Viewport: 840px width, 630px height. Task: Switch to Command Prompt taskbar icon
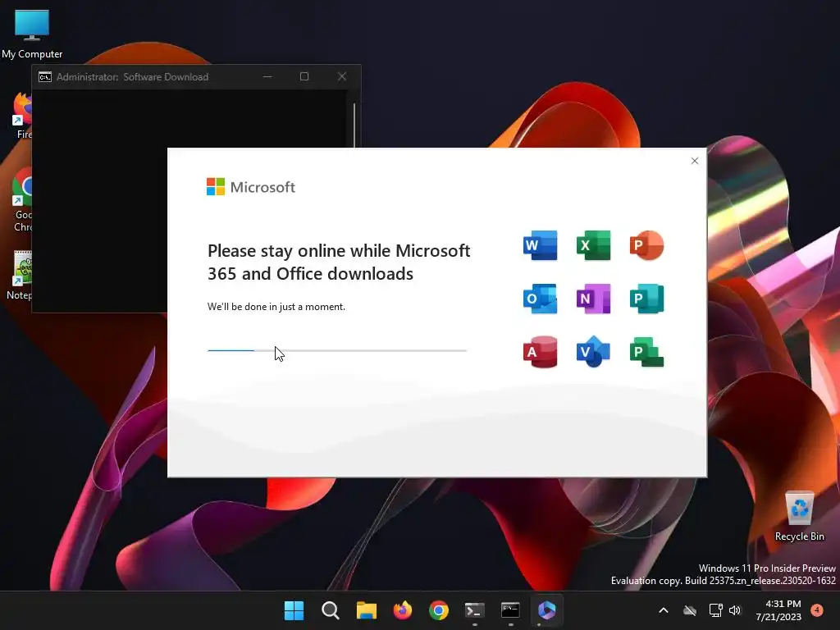(x=510, y=610)
